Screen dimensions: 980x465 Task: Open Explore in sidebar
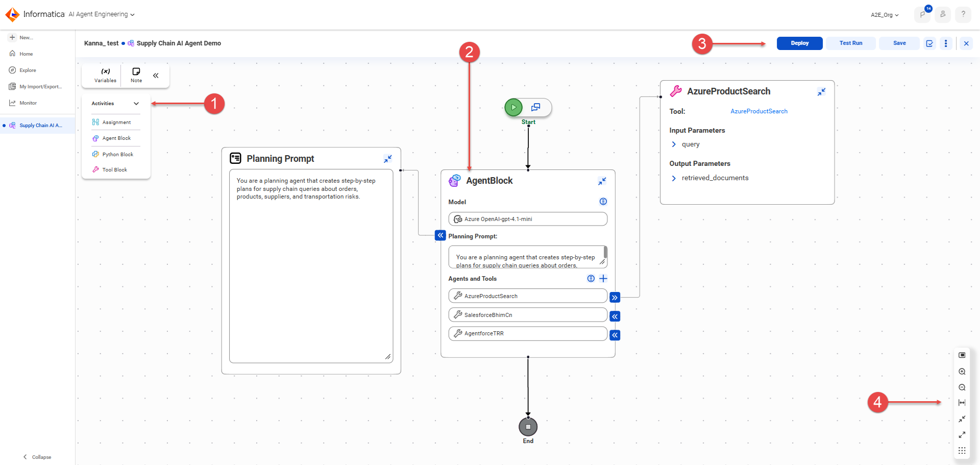(x=23, y=70)
